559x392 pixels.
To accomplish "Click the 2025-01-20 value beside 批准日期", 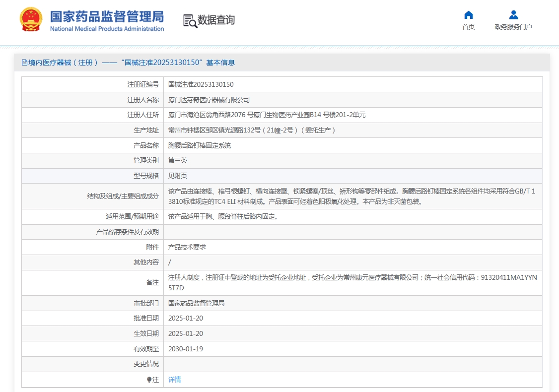I will tap(186, 318).
